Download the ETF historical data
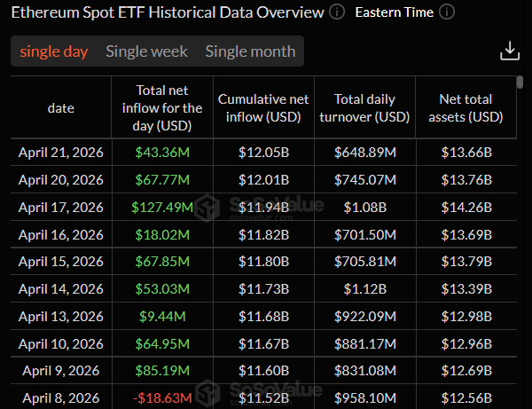The height and width of the screenshot is (409, 532). click(x=510, y=51)
